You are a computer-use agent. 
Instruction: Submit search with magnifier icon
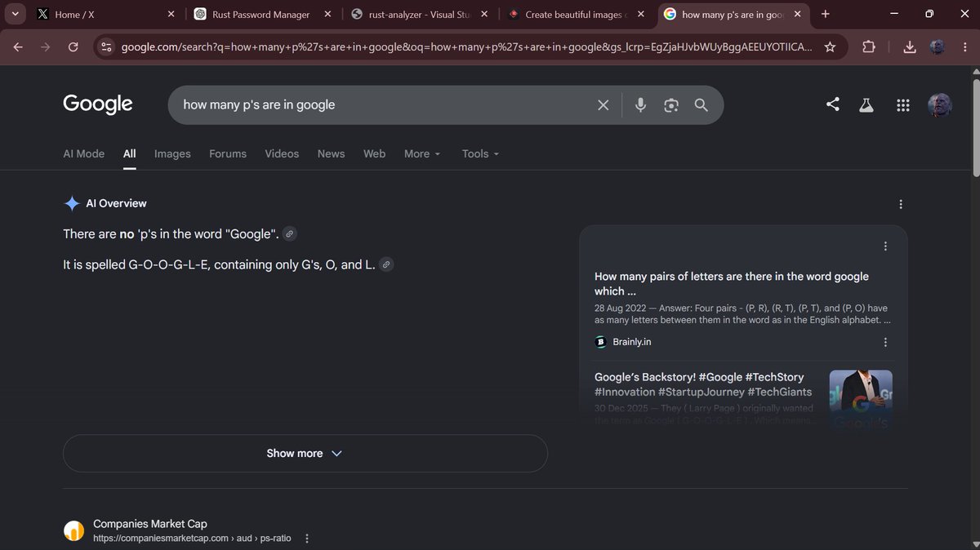pos(701,104)
